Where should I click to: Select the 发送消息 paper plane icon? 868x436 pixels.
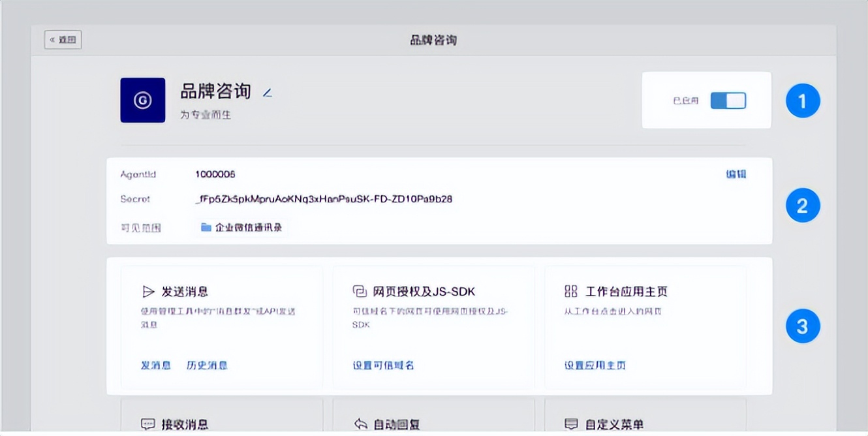coord(147,292)
